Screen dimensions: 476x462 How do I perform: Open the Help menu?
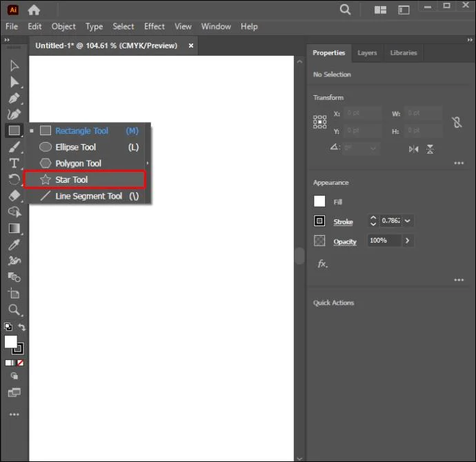coord(249,27)
